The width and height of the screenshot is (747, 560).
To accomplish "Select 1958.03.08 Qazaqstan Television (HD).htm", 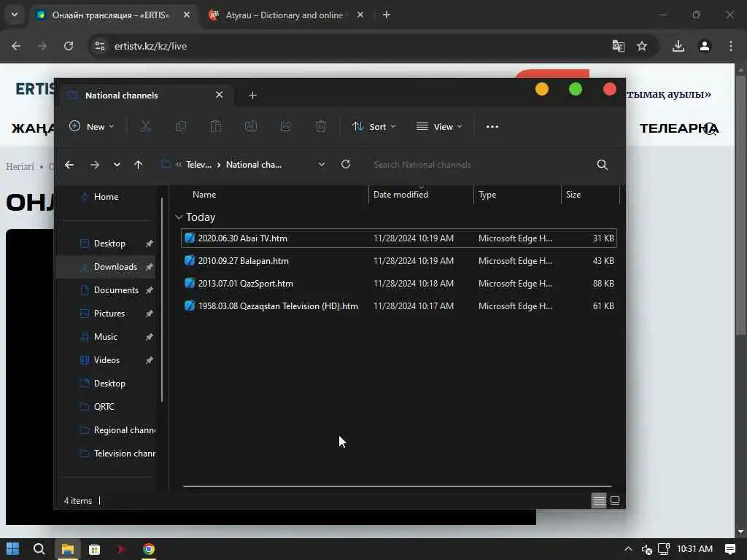I will pos(399,306).
